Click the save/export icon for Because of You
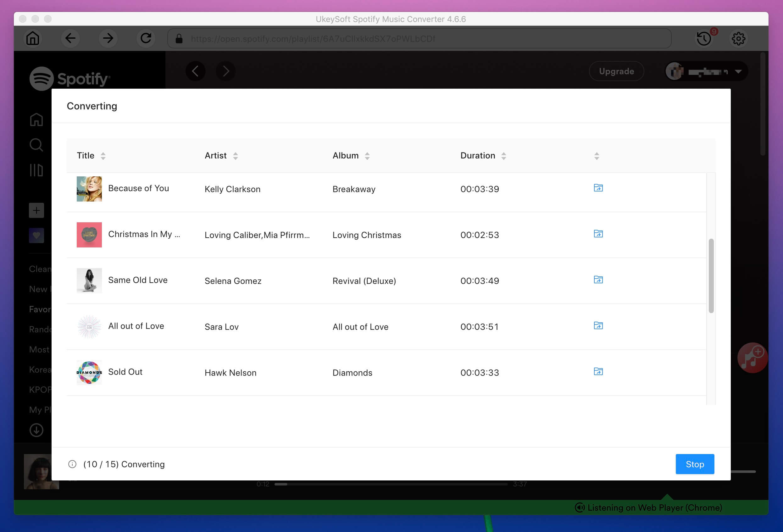Image resolution: width=783 pixels, height=532 pixels. [x=598, y=188]
